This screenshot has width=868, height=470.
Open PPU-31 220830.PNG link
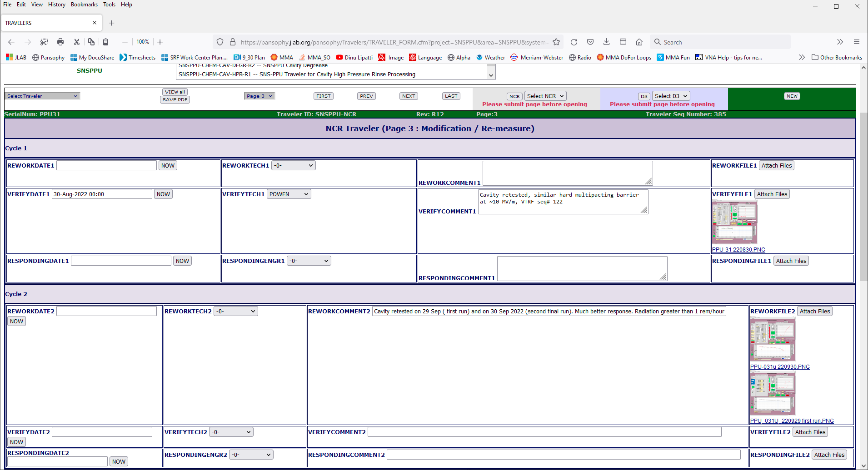point(738,250)
